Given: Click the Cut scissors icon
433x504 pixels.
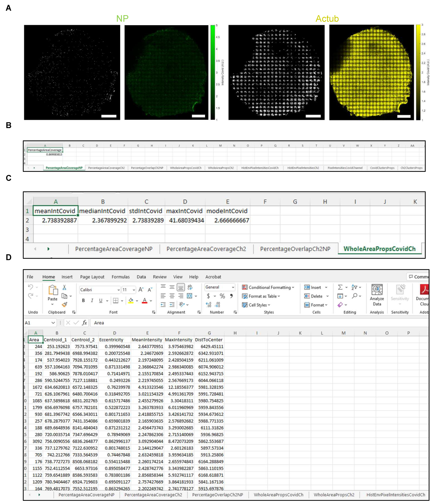Looking at the screenshot, I should [64, 287].
